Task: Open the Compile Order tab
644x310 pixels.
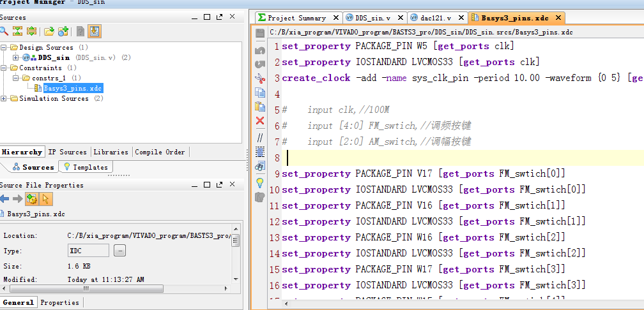Action: [x=160, y=152]
